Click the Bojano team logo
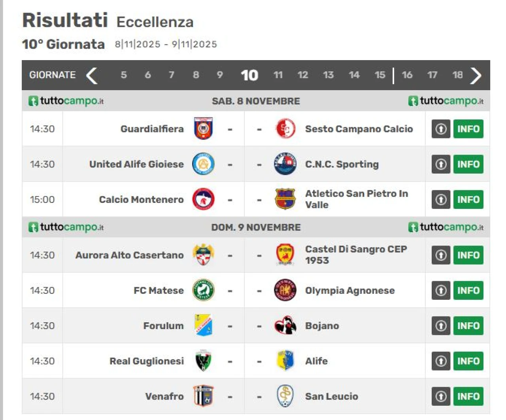The width and height of the screenshot is (506, 420). [x=285, y=325]
